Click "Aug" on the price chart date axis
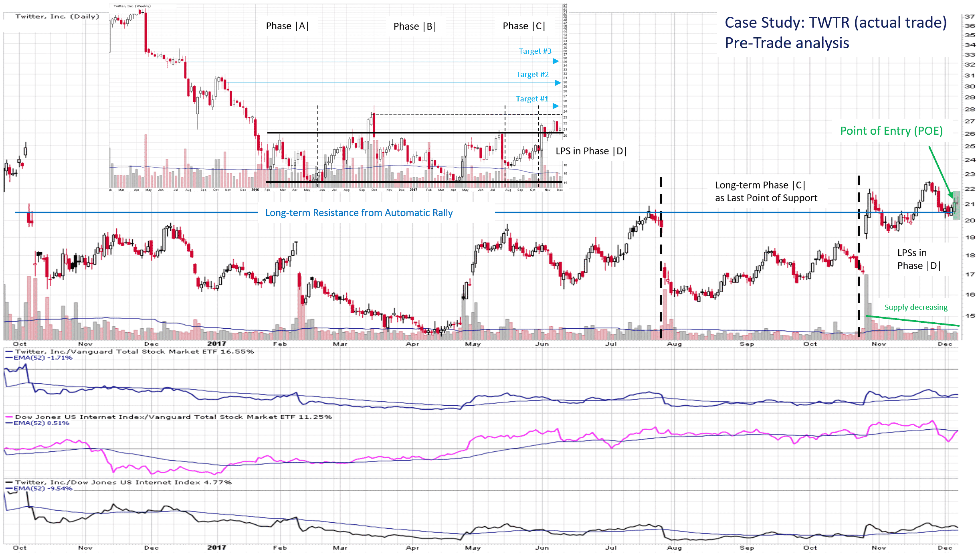The height and width of the screenshot is (554, 980). [x=674, y=344]
